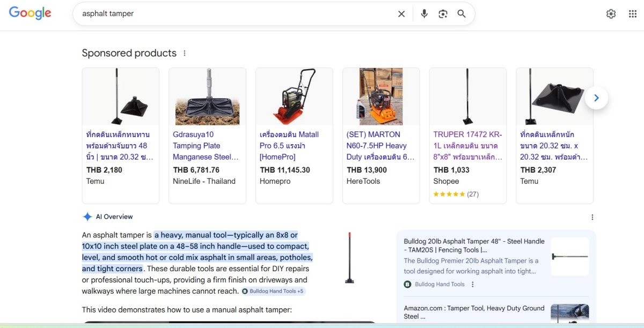The width and height of the screenshot is (644, 328).
Task: Open Matall Pro 6.5 compactor product image
Action: pos(295,96)
